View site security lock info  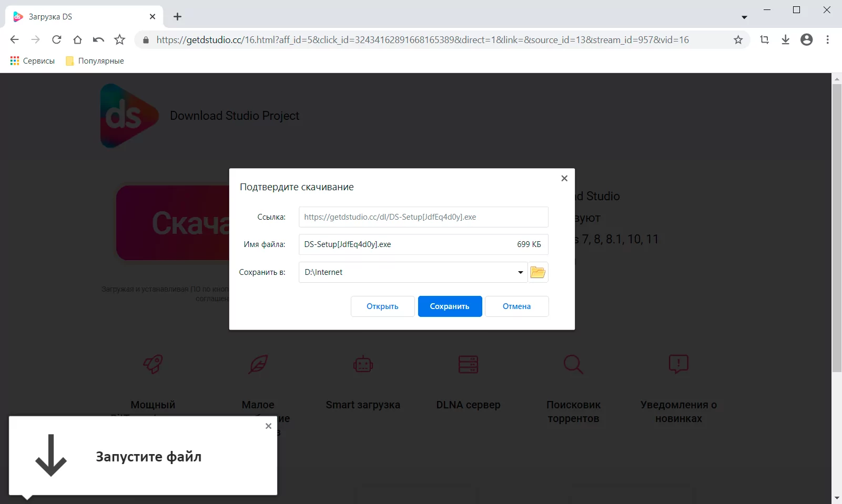pyautogui.click(x=146, y=40)
